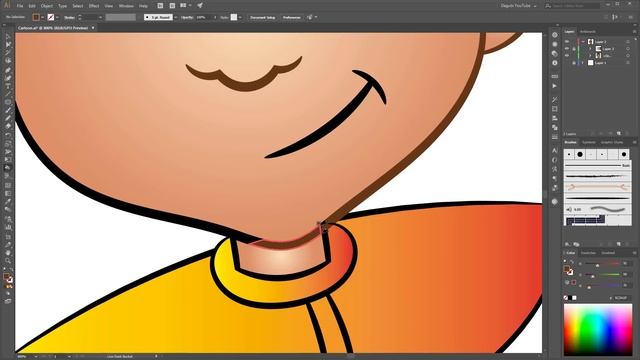Viewport: 640px width, 360px height.
Task: Select the large round calligraphic brush thumbnail
Action: click(580, 154)
